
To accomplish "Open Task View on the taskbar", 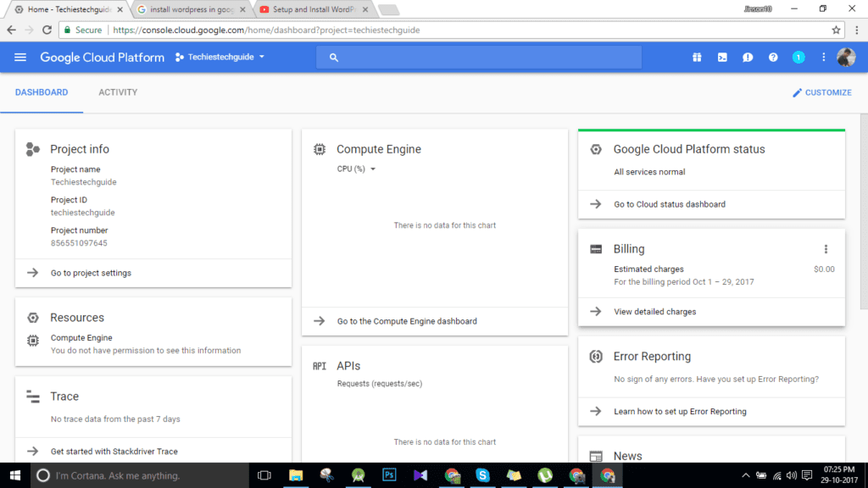I will pos(264,475).
